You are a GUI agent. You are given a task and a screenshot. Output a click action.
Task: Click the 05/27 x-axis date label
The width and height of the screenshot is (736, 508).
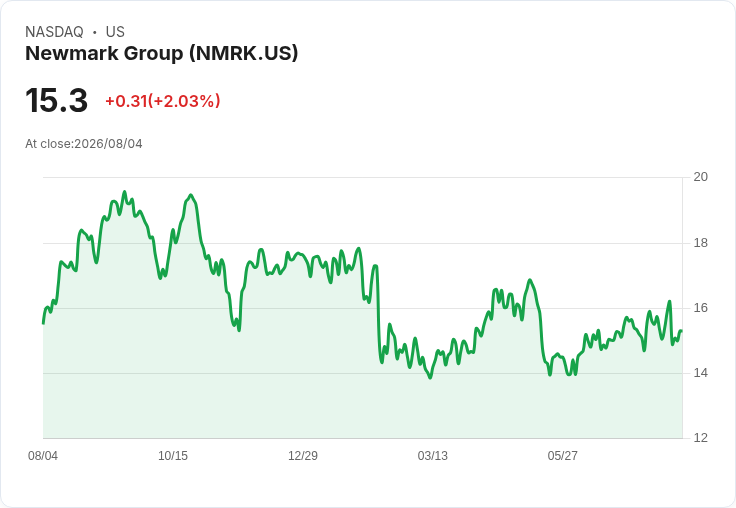(562, 455)
